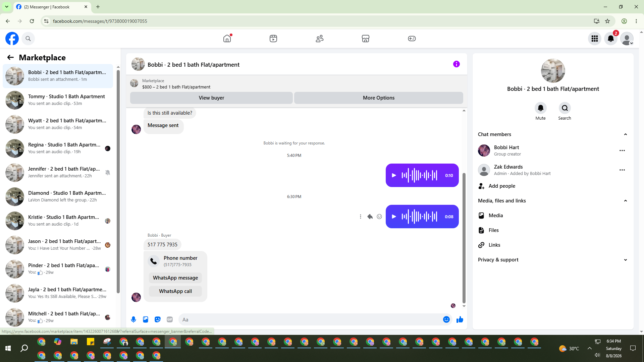Image resolution: width=644 pixels, height=362 pixels.
Task: Bookmark this page with star icon
Action: click(607, 21)
